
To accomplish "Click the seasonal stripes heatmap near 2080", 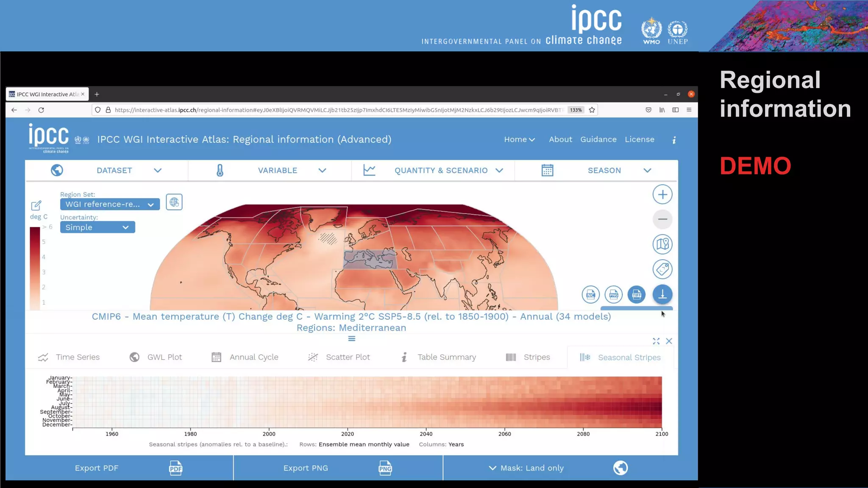I will pyautogui.click(x=583, y=402).
